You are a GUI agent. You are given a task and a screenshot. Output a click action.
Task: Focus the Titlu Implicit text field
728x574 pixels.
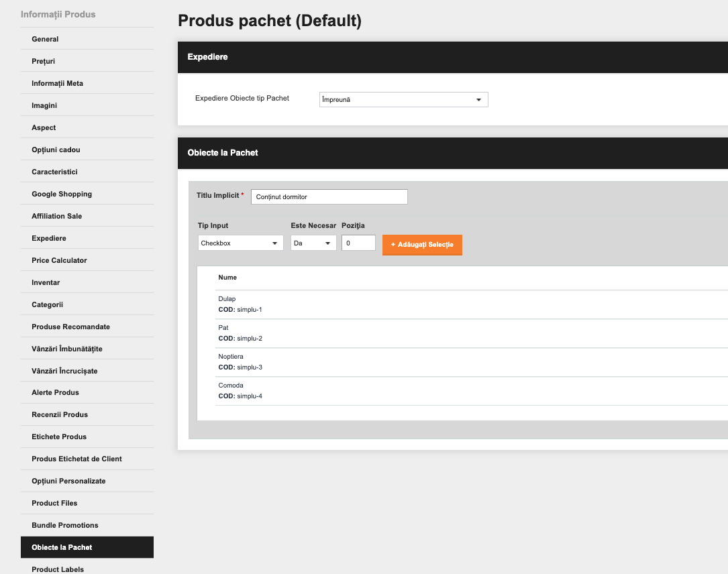[329, 196]
